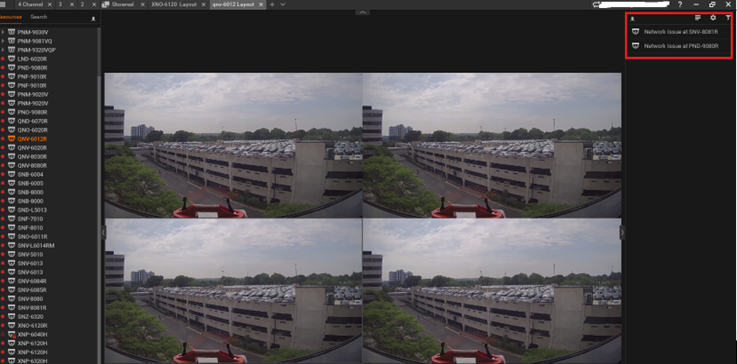Click the filter funnel icon in notifications
This screenshot has height=364, width=737.
click(x=728, y=18)
